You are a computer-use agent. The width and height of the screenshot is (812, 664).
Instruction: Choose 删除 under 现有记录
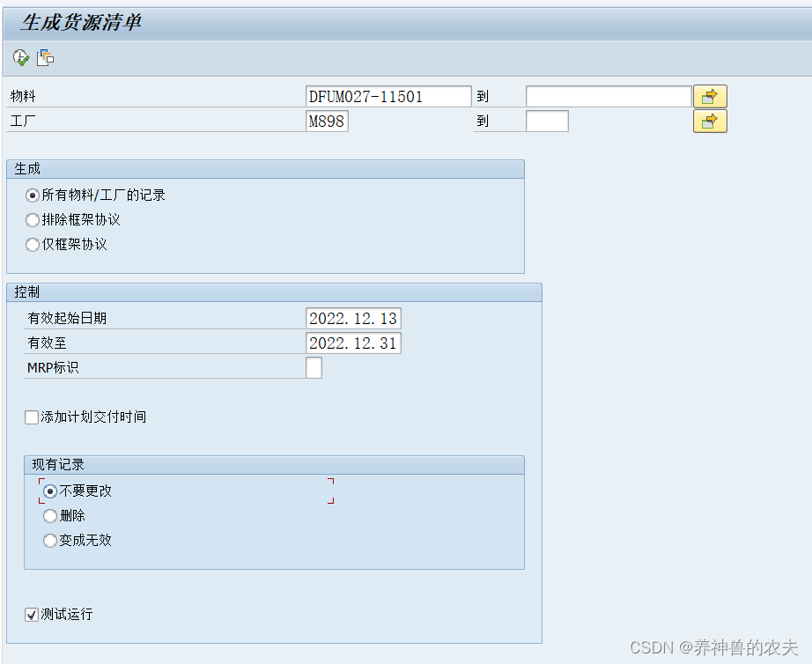(50, 515)
